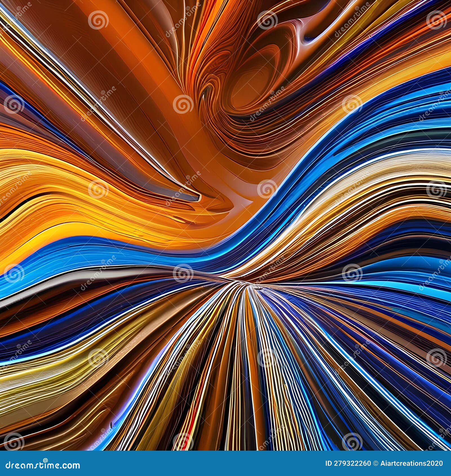Screen dimensions: 451x476
Task: Click the image ID 279322260 text
Action: point(349,463)
